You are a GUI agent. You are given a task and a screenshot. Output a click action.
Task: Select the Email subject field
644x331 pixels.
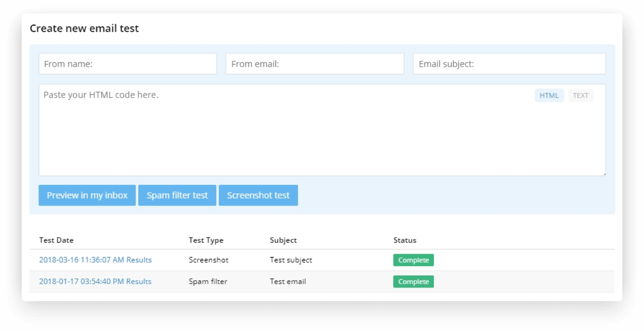pyautogui.click(x=509, y=64)
